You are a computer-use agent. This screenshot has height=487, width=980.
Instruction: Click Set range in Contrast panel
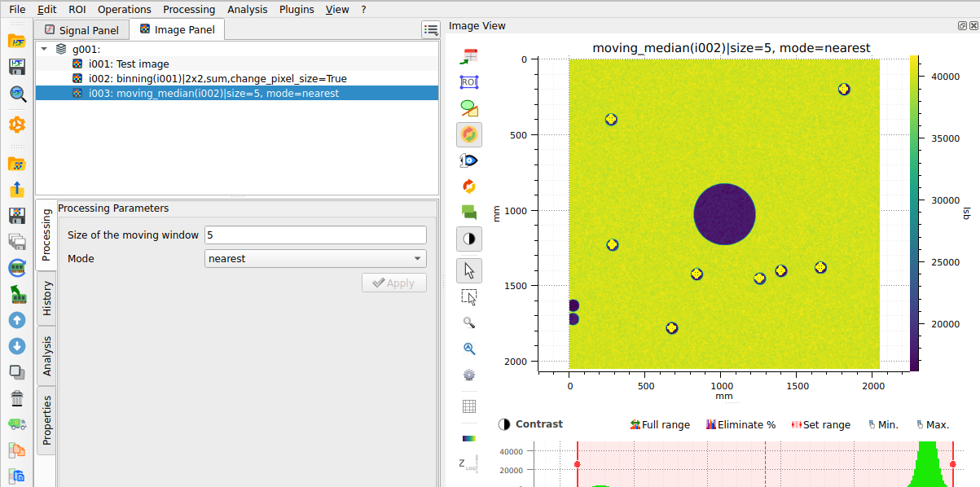pos(820,424)
